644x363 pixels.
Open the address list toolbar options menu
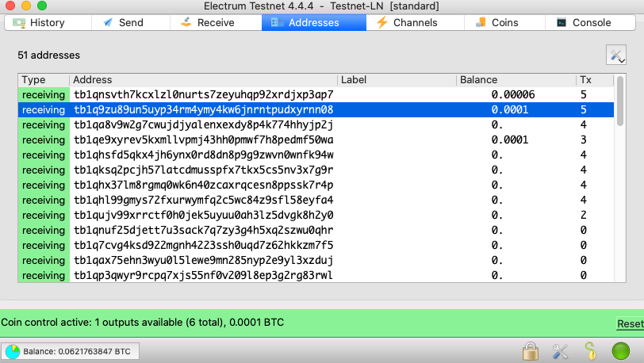(616, 55)
